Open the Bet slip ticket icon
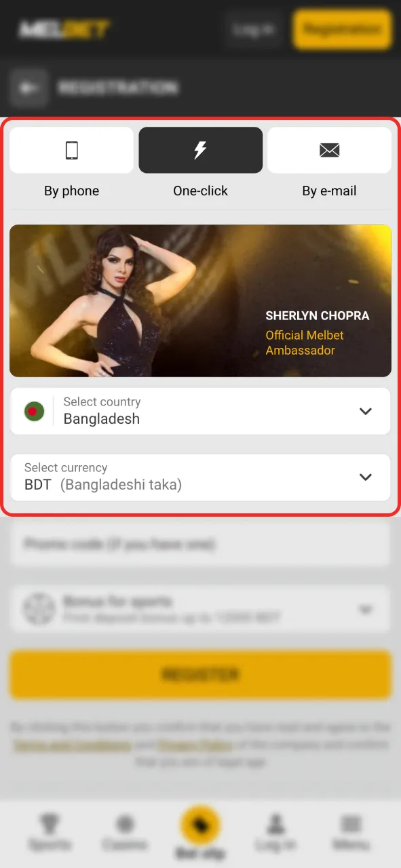This screenshot has width=401, height=868. tap(201, 825)
